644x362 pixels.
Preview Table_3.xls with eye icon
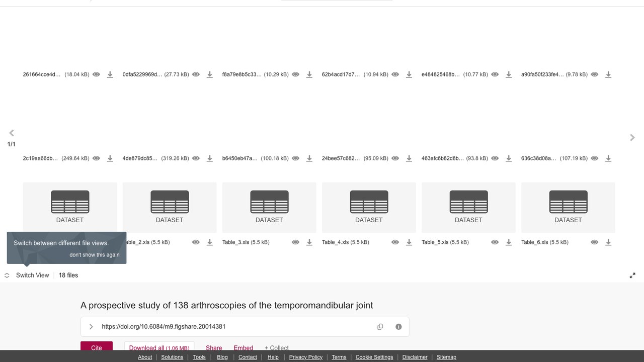point(296,242)
